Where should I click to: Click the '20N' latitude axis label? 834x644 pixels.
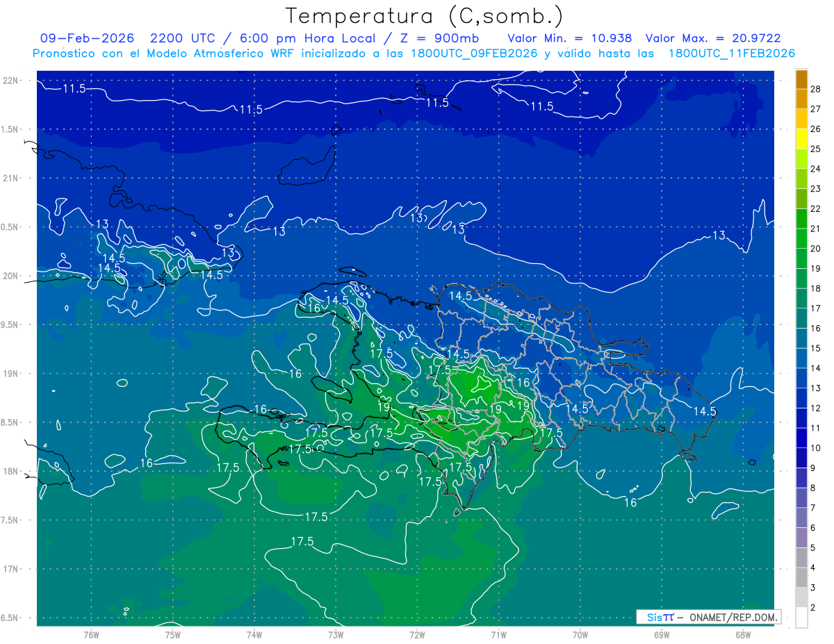coord(10,276)
